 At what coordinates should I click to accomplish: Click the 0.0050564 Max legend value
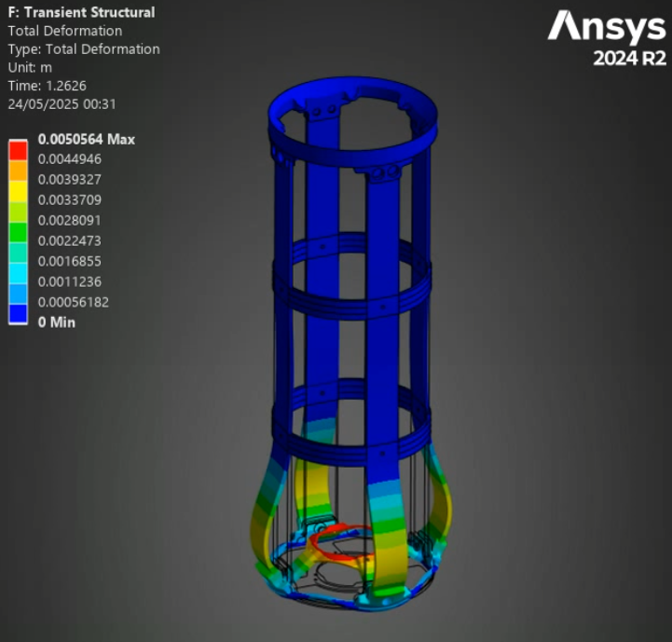click(x=86, y=140)
